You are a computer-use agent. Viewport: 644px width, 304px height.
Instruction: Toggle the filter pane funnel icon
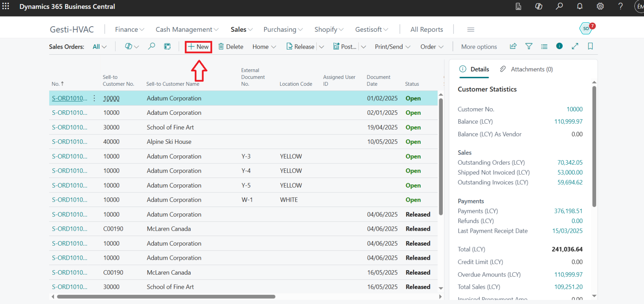(529, 46)
